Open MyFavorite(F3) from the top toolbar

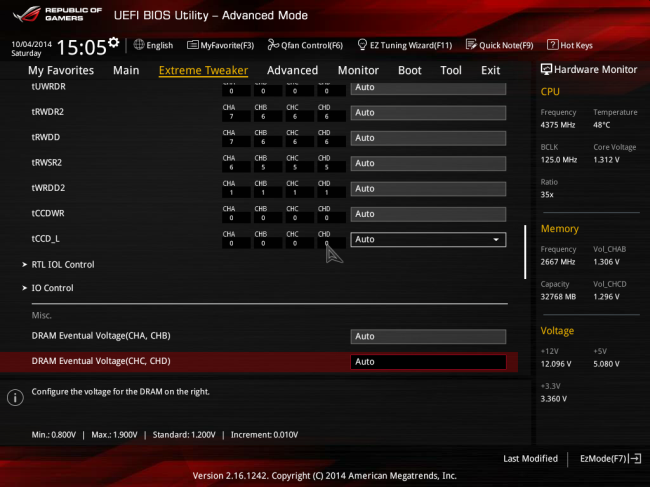pyautogui.click(x=192, y=45)
